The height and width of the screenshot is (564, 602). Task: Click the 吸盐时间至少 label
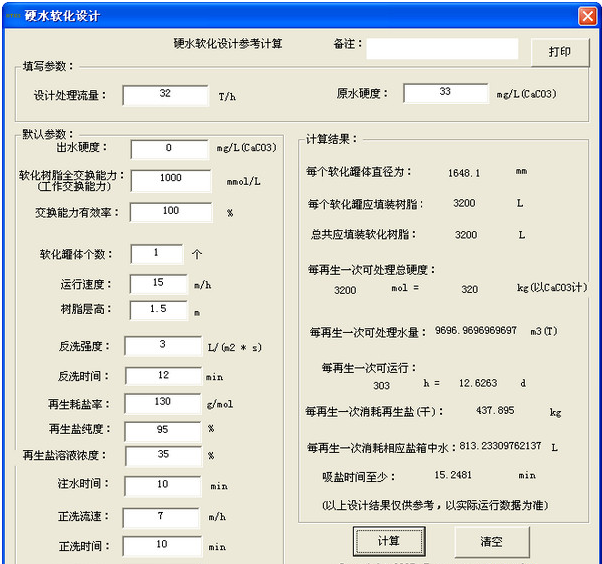click(x=359, y=477)
